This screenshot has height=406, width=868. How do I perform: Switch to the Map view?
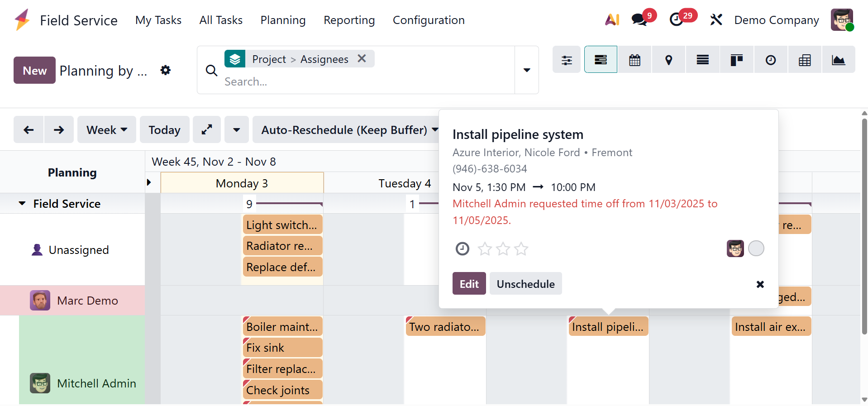click(668, 60)
